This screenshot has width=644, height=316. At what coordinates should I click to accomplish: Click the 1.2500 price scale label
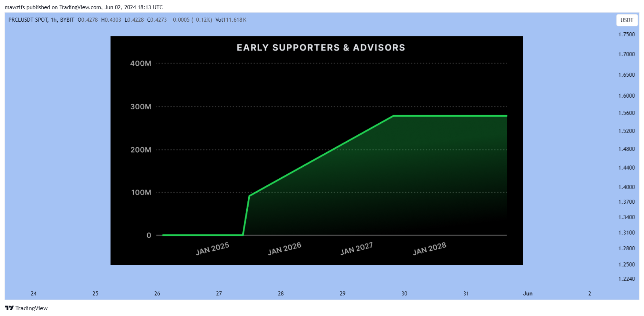point(627,265)
